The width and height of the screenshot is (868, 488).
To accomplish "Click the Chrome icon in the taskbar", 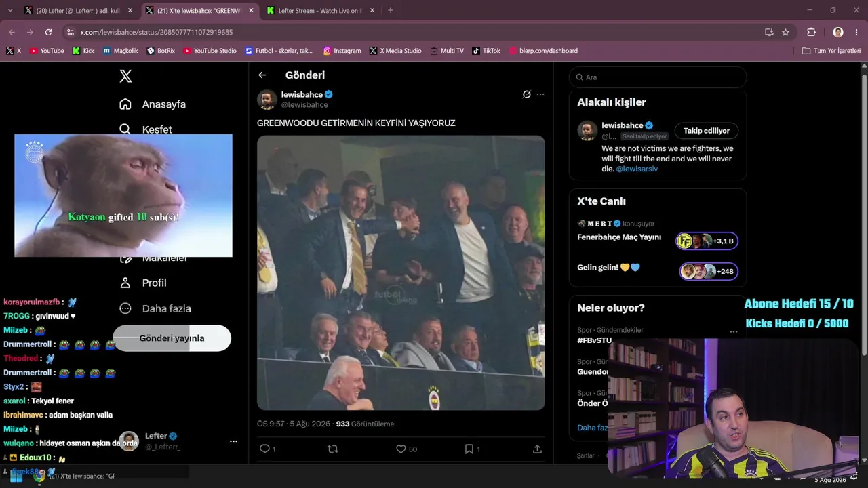I will click(x=39, y=476).
